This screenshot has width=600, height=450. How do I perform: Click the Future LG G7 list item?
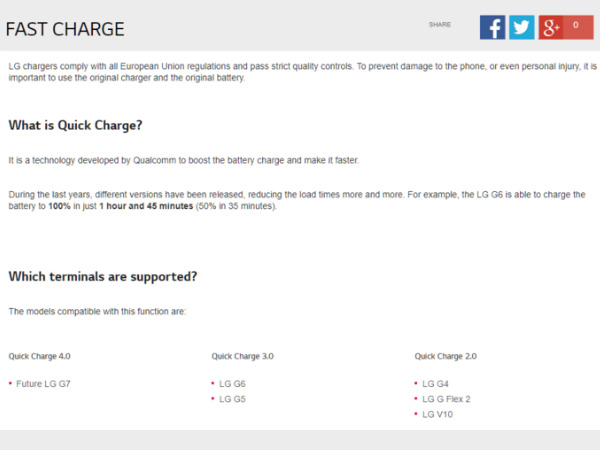(43, 383)
